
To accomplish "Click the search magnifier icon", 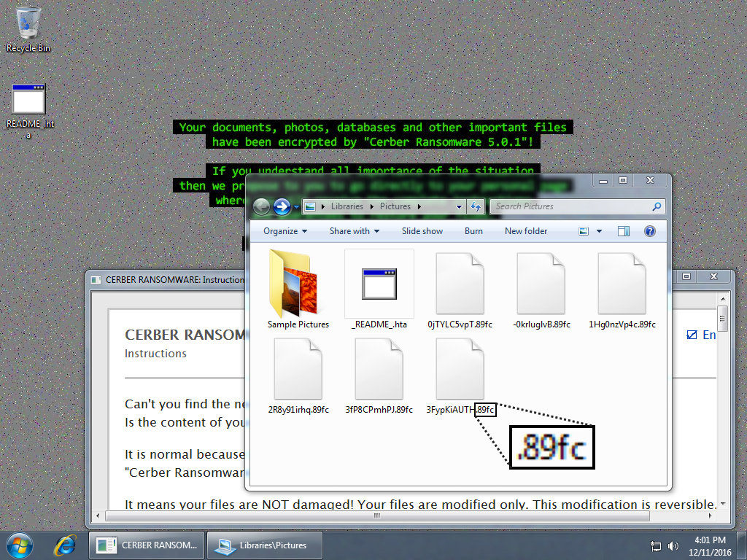I will point(657,206).
